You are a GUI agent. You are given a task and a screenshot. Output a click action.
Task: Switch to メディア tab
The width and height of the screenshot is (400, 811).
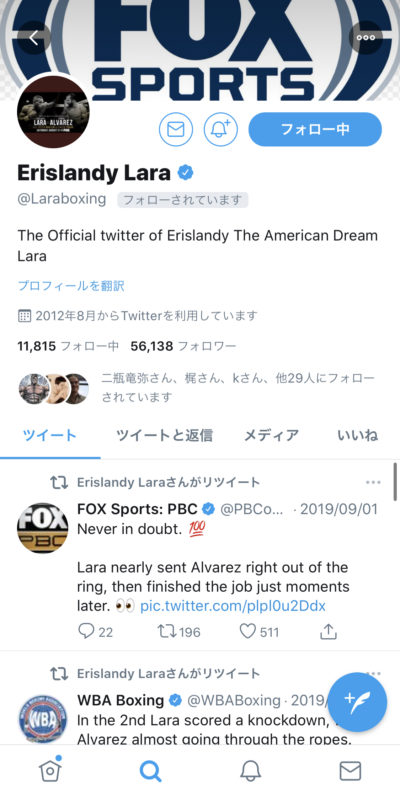(271, 435)
